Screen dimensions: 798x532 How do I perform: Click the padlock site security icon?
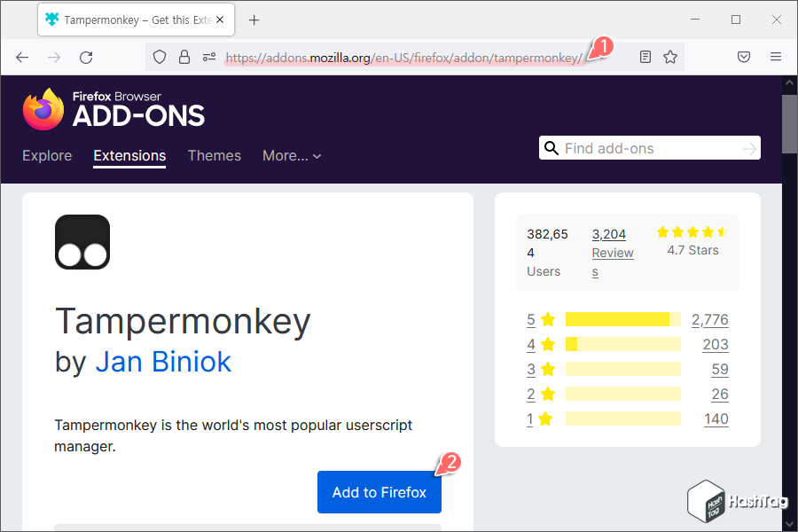click(184, 56)
